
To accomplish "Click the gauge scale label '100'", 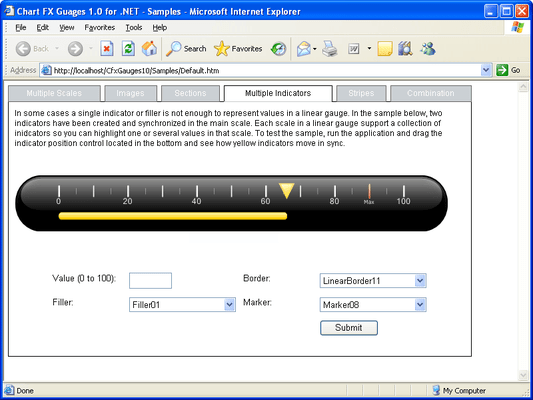I will click(403, 201).
